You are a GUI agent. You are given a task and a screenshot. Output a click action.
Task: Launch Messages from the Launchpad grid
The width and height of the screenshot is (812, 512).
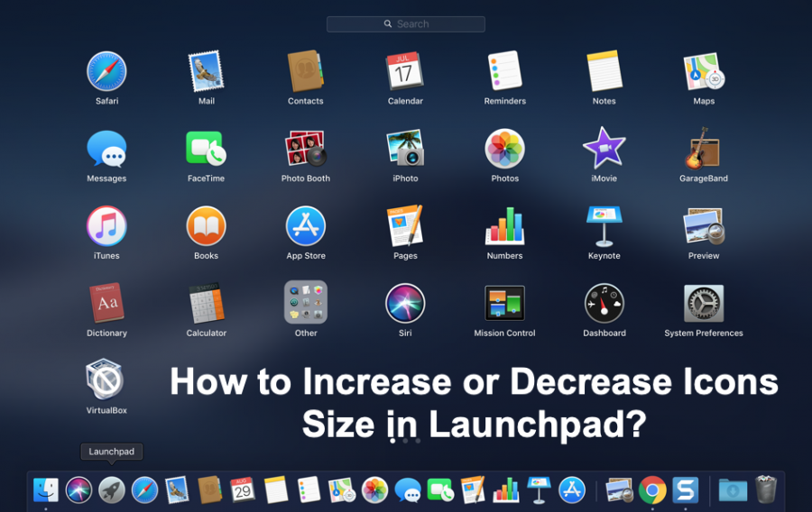pos(106,150)
